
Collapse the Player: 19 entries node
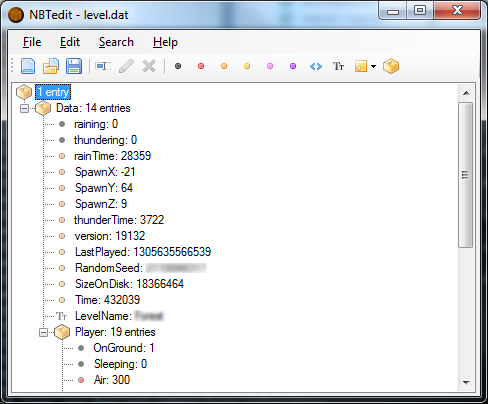pyautogui.click(x=43, y=332)
